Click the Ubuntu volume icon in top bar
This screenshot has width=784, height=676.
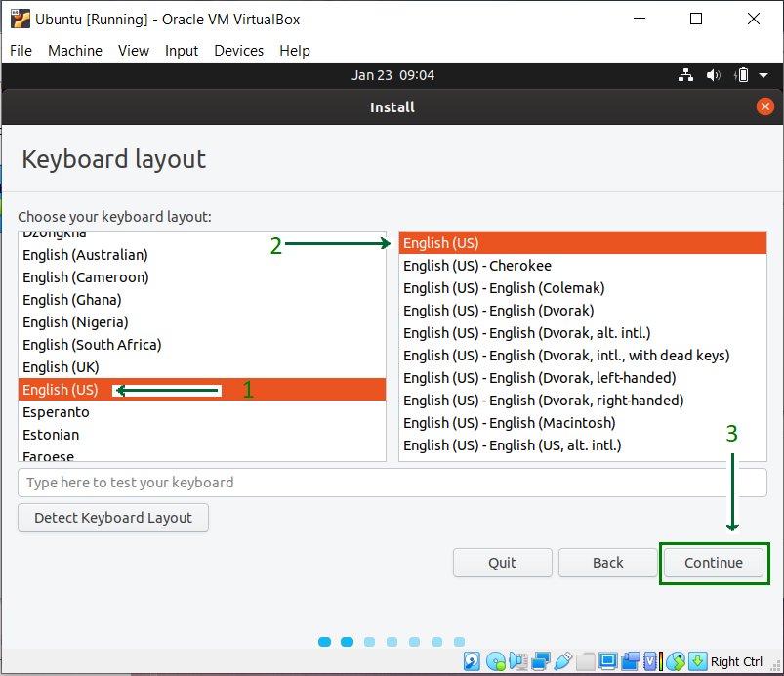tap(713, 75)
